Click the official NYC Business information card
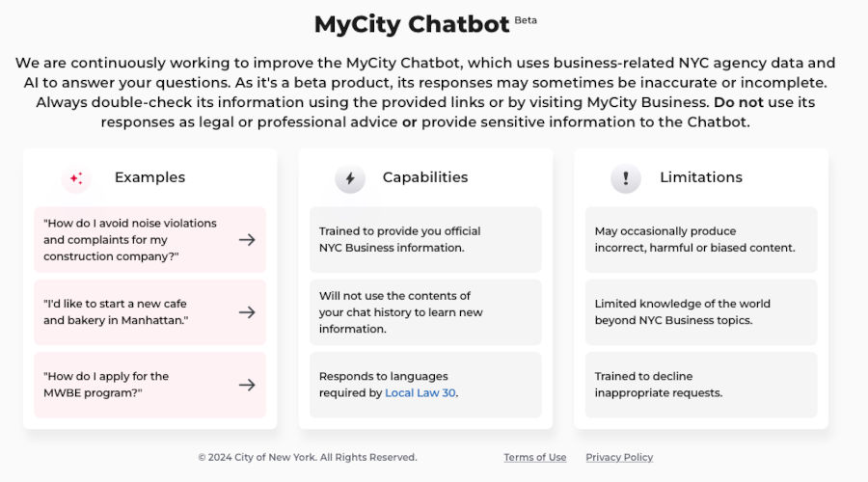This screenshot has width=868, height=482. 425,240
